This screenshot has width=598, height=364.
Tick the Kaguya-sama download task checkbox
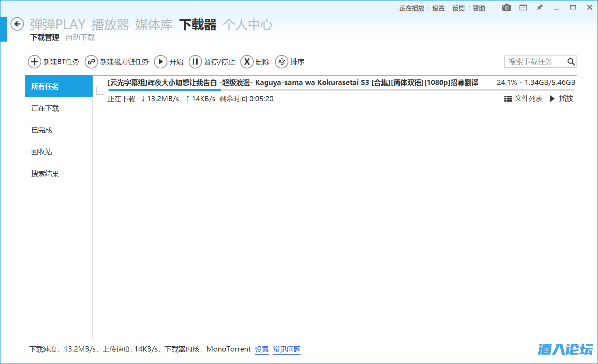click(x=100, y=91)
